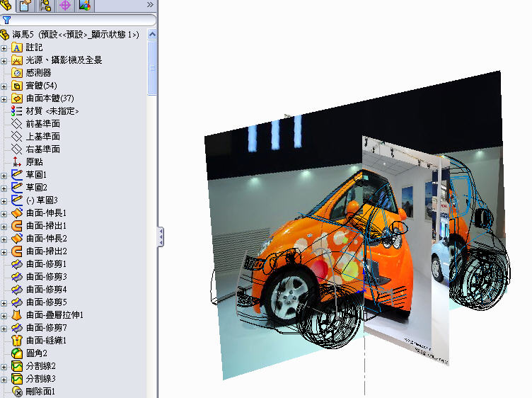Screen dimensions: 532x398
Task: Click the 曲面-修剪5 trim surface icon
Action: [17, 302]
